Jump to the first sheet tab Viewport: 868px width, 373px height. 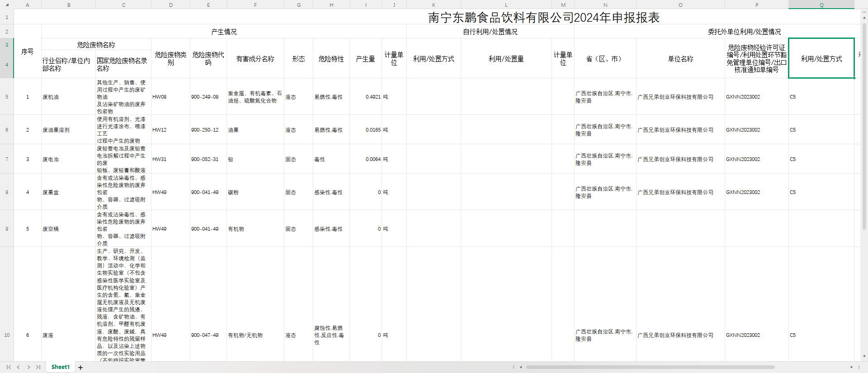pos(9,367)
